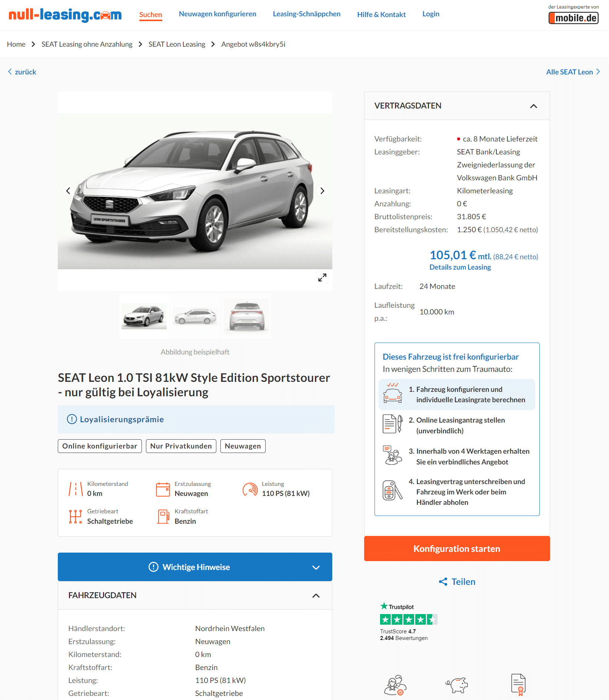Click the Neuwagen tag

(x=243, y=446)
